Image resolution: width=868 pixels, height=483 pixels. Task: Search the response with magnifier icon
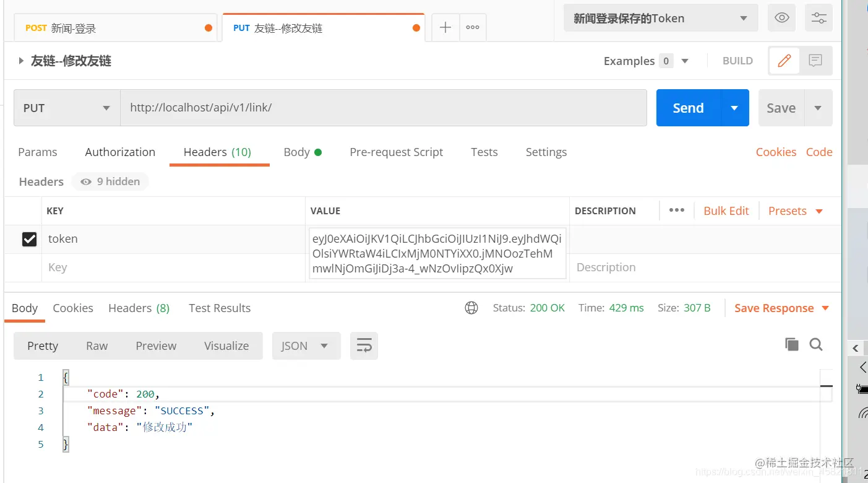[816, 344]
